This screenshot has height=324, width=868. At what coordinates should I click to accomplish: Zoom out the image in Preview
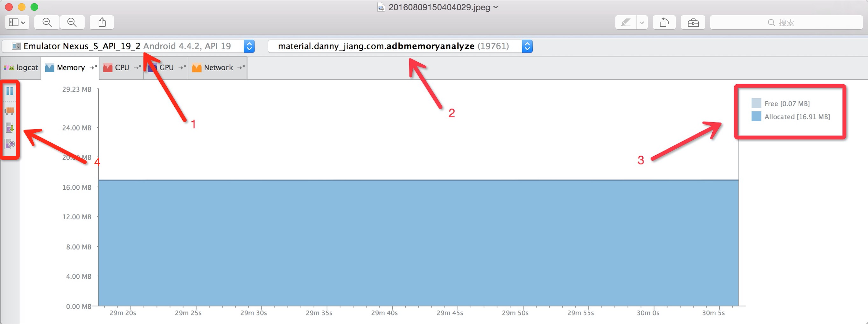pos(47,23)
